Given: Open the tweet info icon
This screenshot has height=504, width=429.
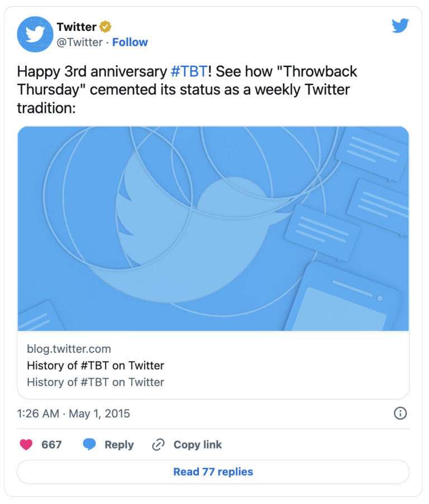Looking at the screenshot, I should (401, 414).
